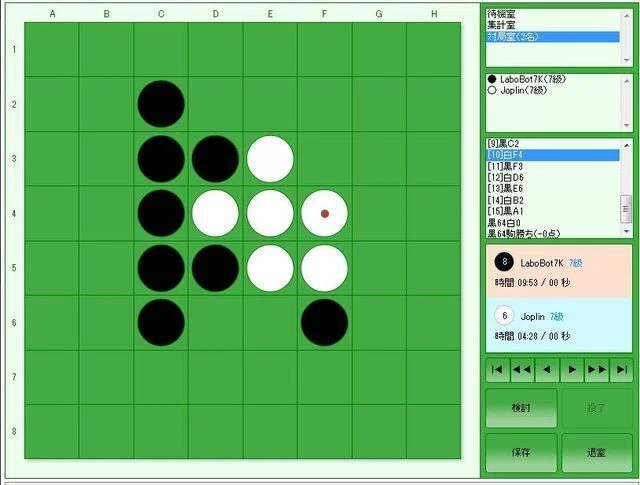Select move [14]白B2 in move list
This screenshot has height=485, width=640.
553,200
